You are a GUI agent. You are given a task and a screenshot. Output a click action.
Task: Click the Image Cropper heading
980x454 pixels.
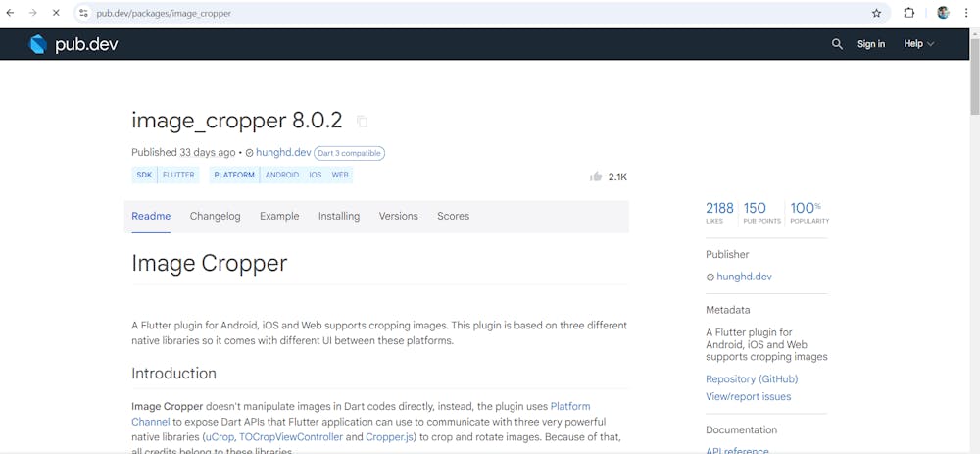click(x=210, y=263)
